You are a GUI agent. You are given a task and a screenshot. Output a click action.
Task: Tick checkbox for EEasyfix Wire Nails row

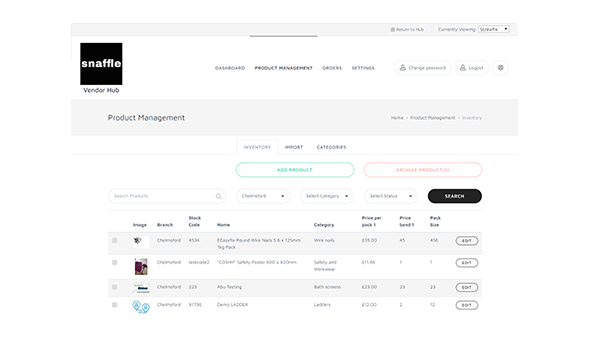114,240
